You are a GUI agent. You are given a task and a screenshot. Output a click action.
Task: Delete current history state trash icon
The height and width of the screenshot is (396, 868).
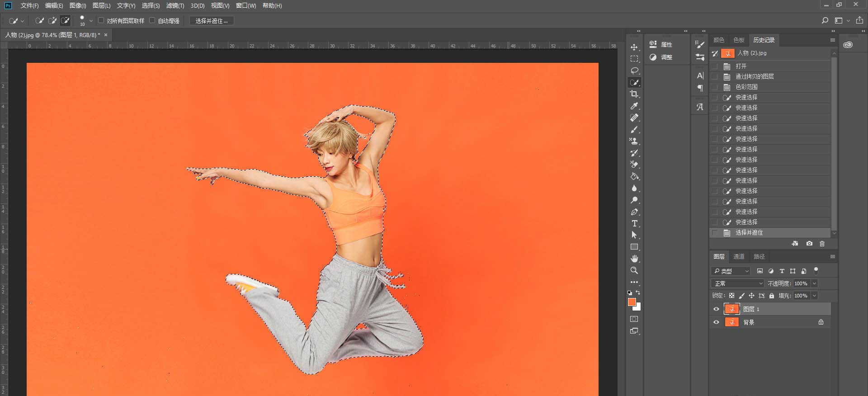[x=822, y=244]
